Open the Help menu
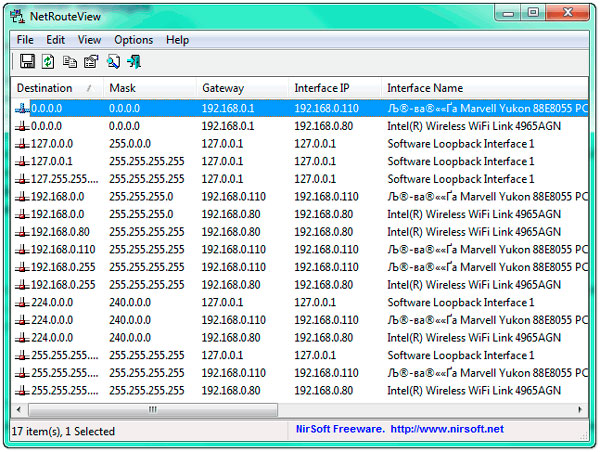This screenshot has height=452, width=600. pos(177,40)
